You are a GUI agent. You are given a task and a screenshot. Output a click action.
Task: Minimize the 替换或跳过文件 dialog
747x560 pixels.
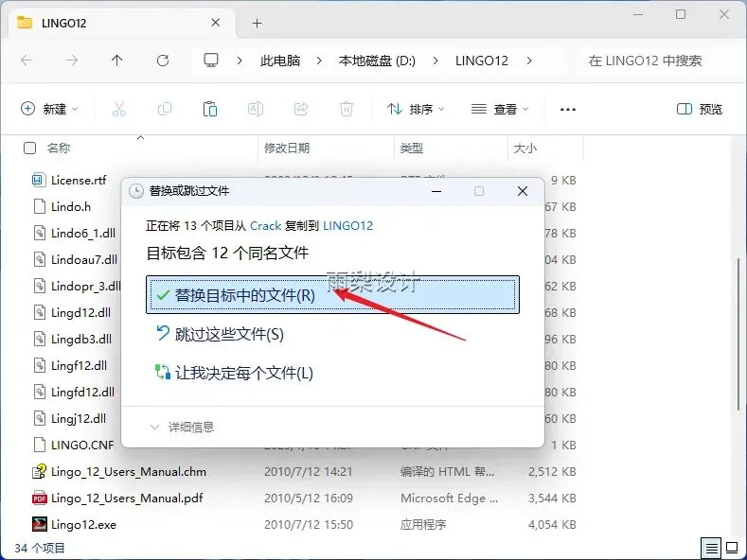(x=436, y=191)
